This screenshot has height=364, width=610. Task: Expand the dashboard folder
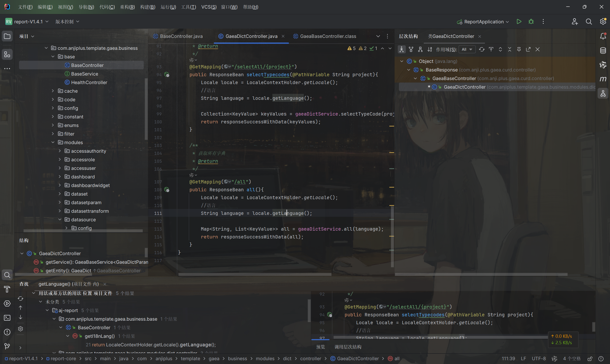(x=60, y=177)
